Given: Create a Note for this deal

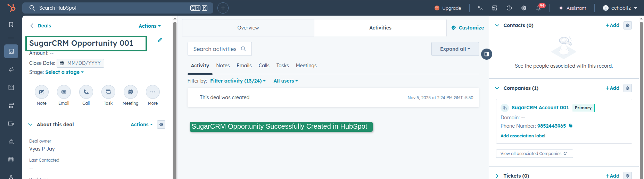Looking at the screenshot, I should pyautogui.click(x=42, y=92).
